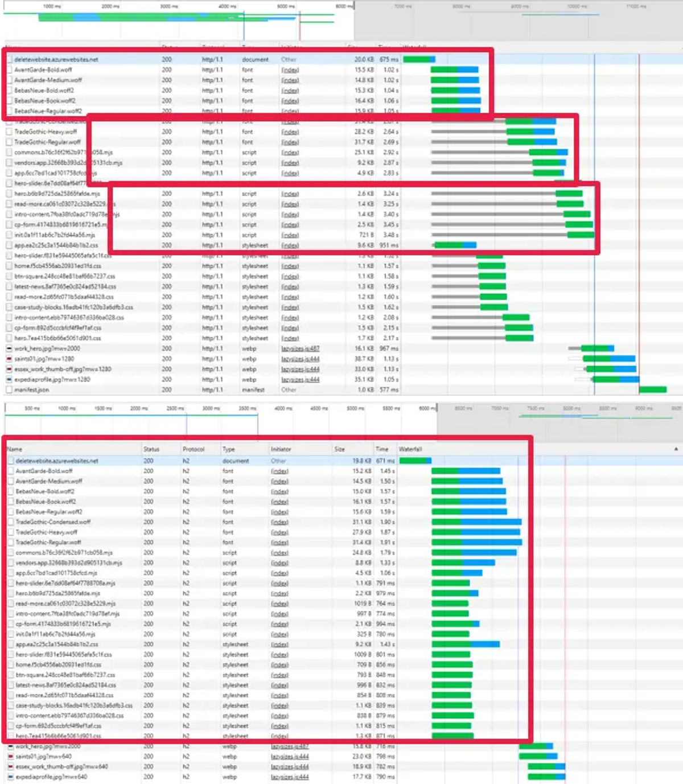Open lazysizes.js:444 link for saints01.jpg?mw=1280
Screen dimensions: 683x784
point(300,359)
